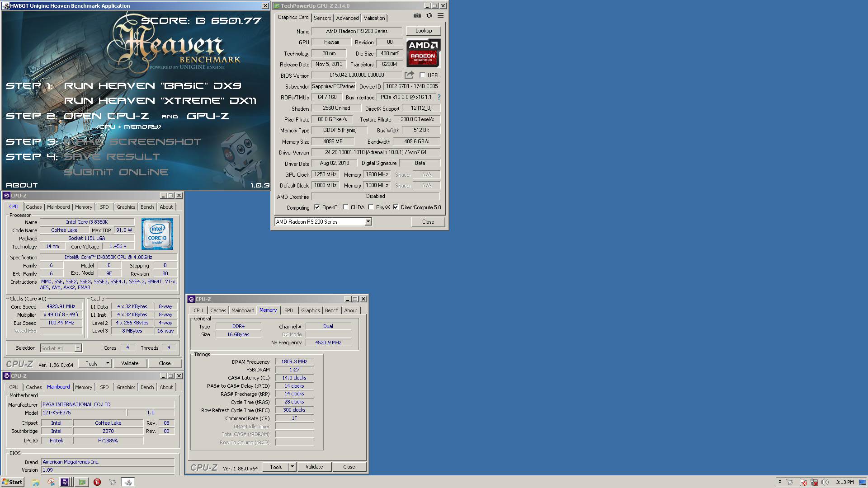Viewport: 868px width, 488px height.
Task: Click the jet plane icon on the taskbar
Action: (x=113, y=482)
